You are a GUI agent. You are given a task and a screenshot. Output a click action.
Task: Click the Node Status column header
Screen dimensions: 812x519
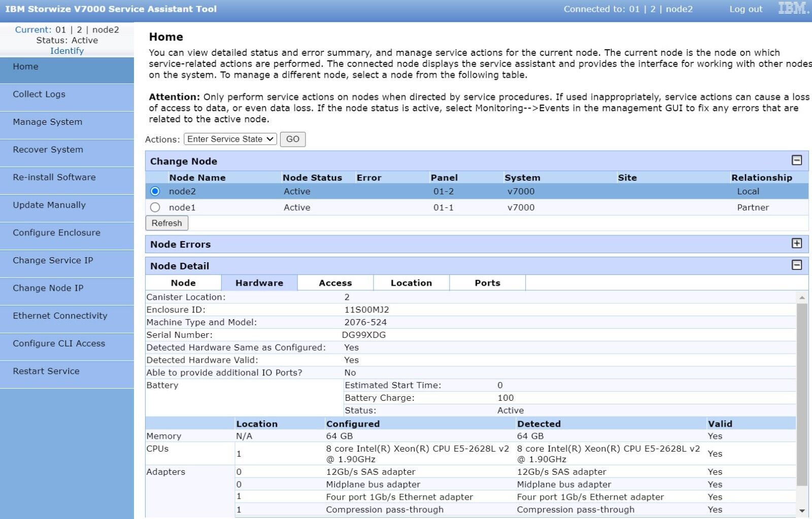point(312,178)
